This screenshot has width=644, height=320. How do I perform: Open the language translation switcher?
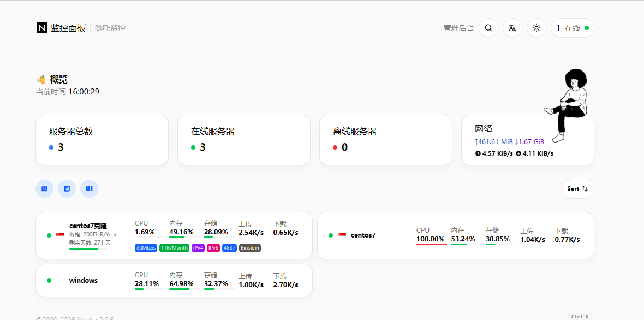point(512,28)
